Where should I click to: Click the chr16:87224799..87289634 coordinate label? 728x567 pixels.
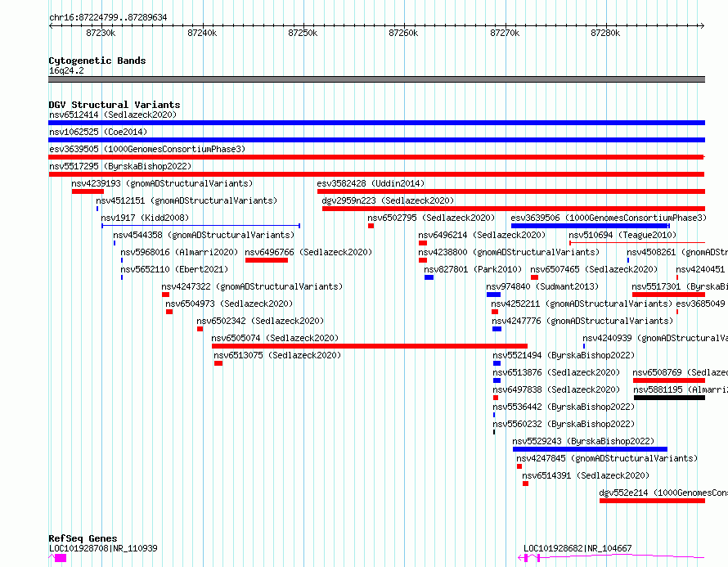point(108,18)
